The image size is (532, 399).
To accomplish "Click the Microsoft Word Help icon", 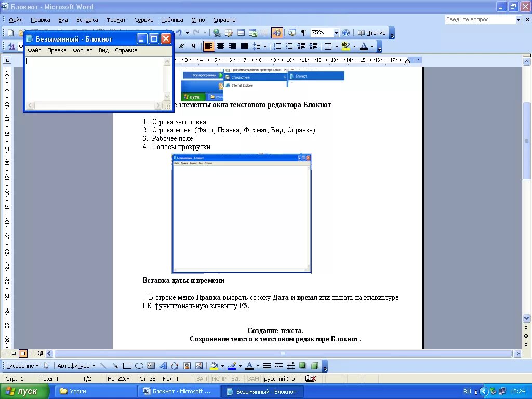I will pos(345,33).
